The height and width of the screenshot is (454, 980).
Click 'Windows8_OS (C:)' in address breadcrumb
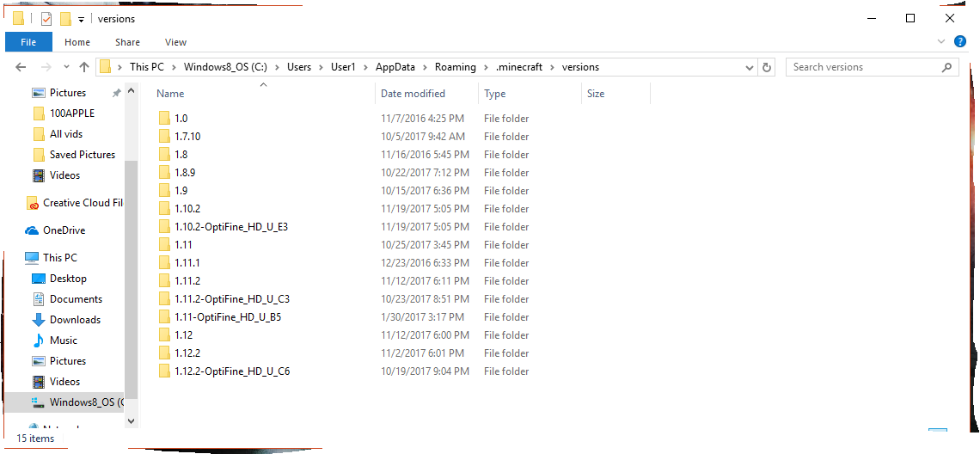click(x=225, y=67)
